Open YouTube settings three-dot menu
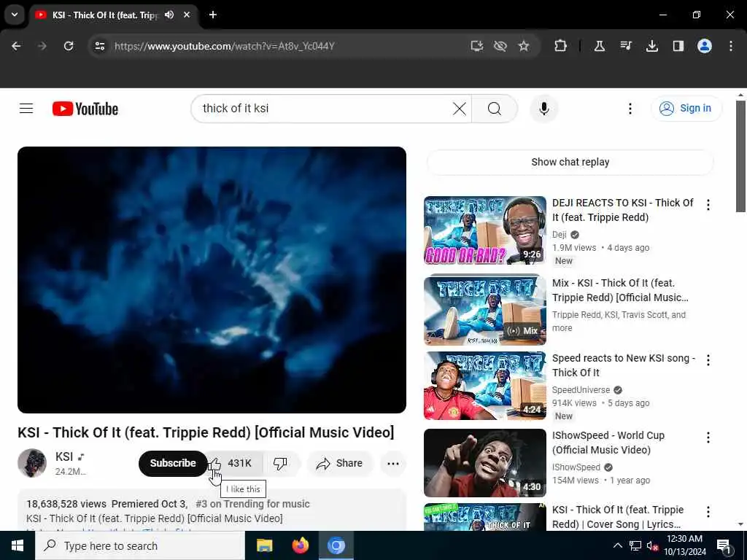This screenshot has height=560, width=747. pyautogui.click(x=630, y=109)
